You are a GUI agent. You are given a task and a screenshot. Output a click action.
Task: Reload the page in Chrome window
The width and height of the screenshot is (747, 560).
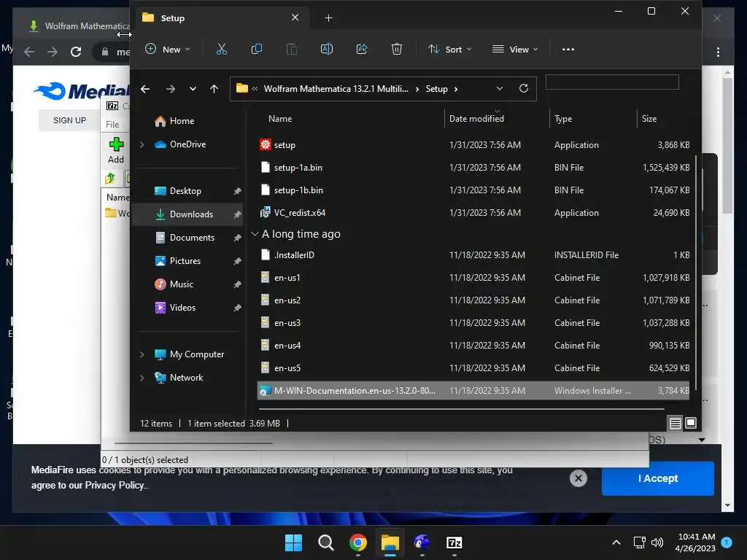(x=76, y=52)
